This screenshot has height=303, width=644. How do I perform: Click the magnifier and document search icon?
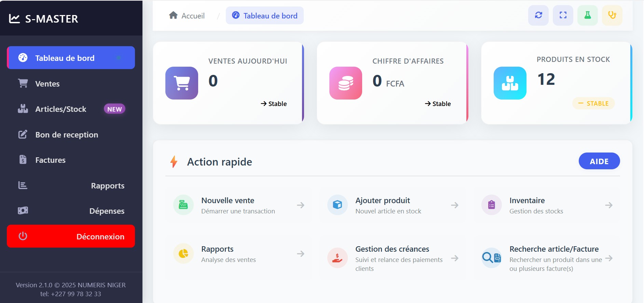point(492,258)
